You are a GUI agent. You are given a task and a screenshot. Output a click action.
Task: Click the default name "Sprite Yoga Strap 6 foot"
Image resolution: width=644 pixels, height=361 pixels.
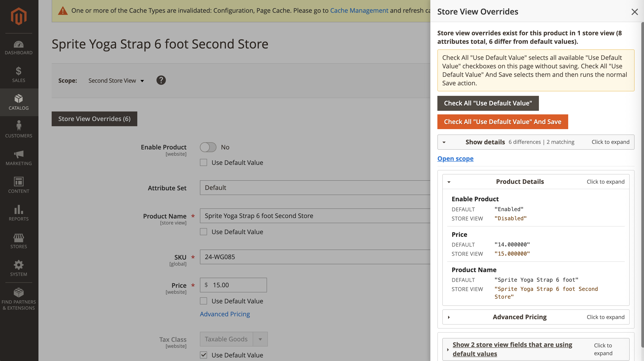(536, 280)
